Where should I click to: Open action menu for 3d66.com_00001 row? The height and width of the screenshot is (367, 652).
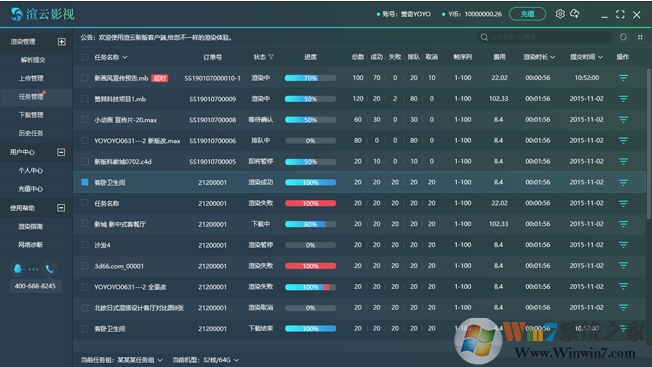click(623, 266)
